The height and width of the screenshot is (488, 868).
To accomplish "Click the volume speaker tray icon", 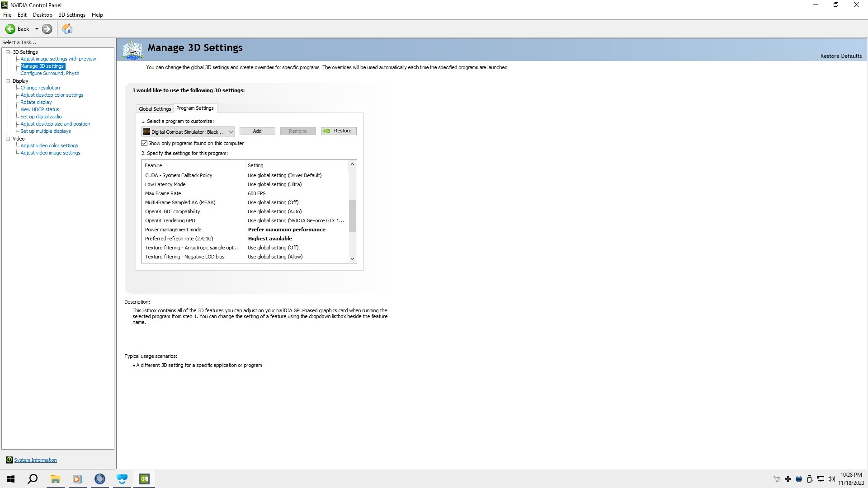I will pyautogui.click(x=831, y=479).
